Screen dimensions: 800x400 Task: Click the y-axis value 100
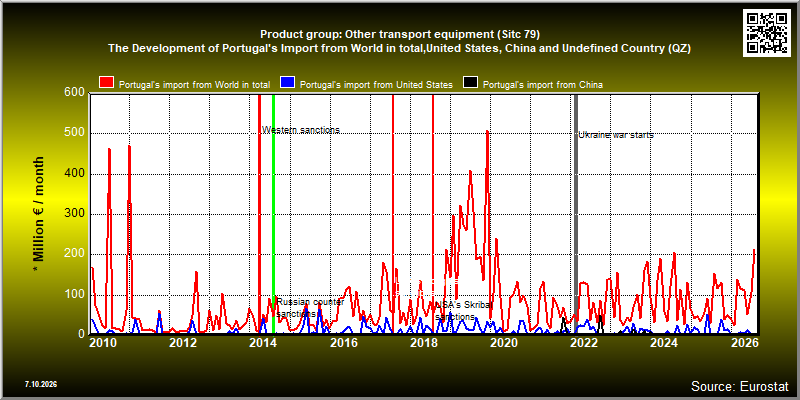tap(74, 294)
